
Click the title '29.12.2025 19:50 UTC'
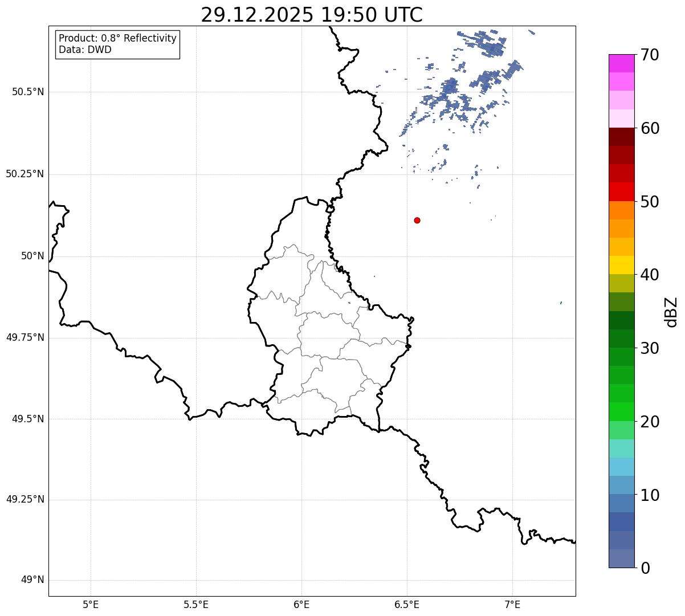pos(312,15)
